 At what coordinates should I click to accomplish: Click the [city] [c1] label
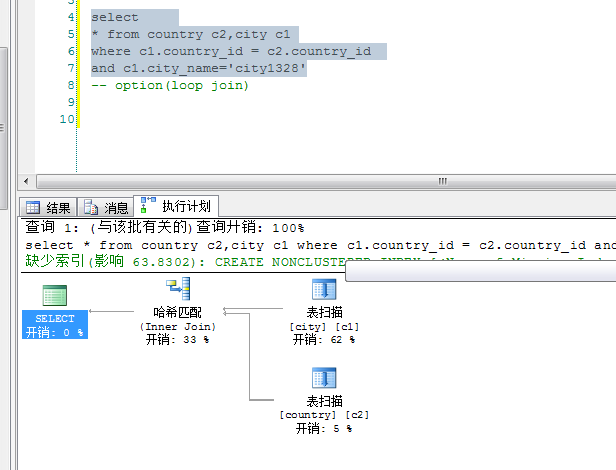pyautogui.click(x=324, y=327)
